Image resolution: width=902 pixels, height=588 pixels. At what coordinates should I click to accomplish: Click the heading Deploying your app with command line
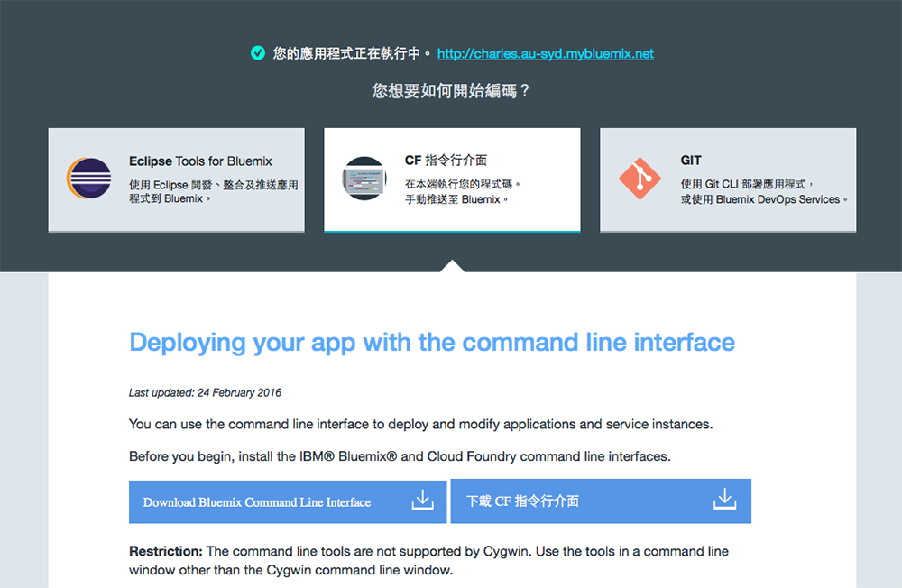click(x=432, y=343)
